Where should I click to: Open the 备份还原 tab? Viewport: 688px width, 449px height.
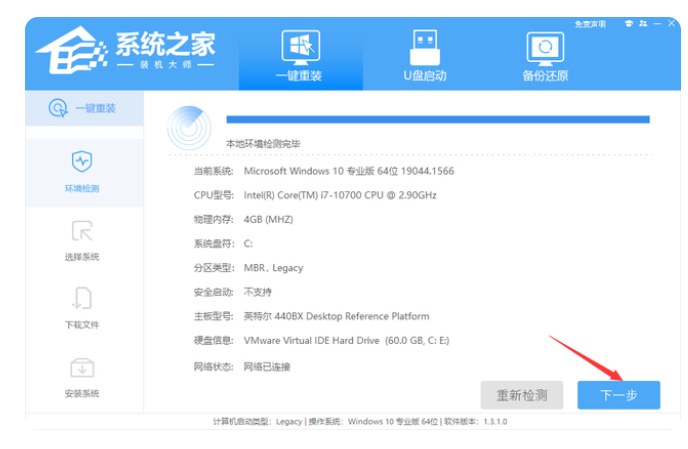[545, 56]
